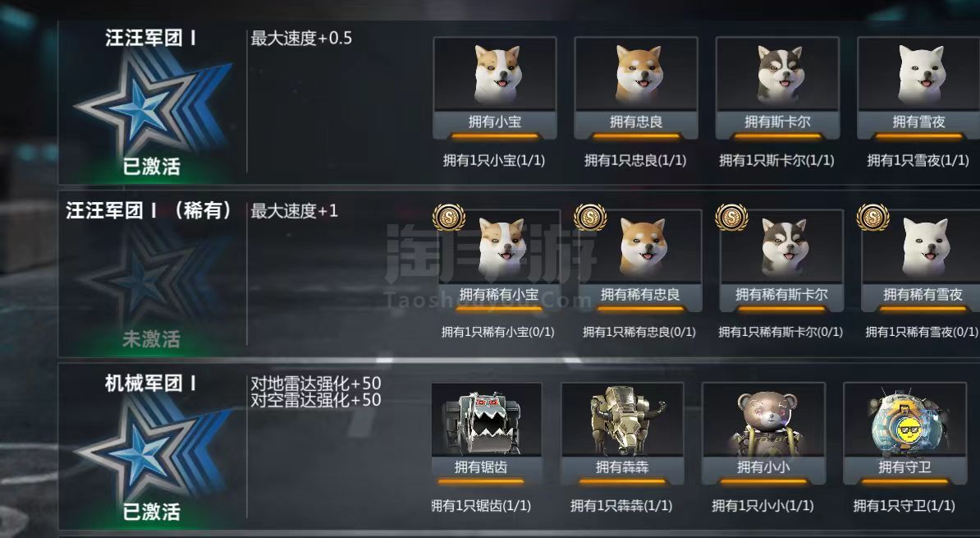This screenshot has height=538, width=980.
Task: Click the gold coin badge on 稀有斯卡尔
Action: tap(731, 217)
